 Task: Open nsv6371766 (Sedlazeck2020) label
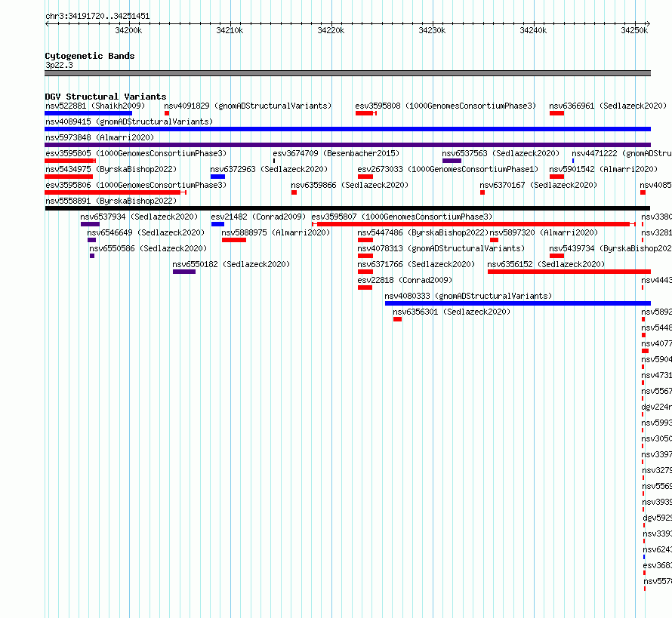416,264
